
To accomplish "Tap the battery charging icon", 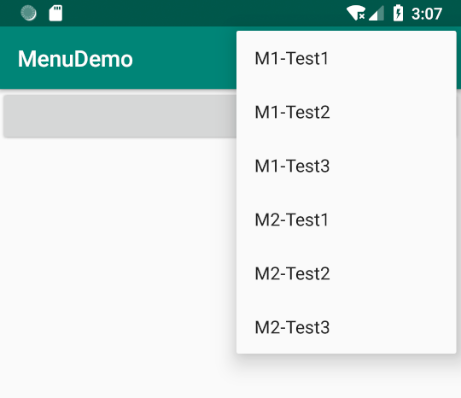I will (x=398, y=13).
